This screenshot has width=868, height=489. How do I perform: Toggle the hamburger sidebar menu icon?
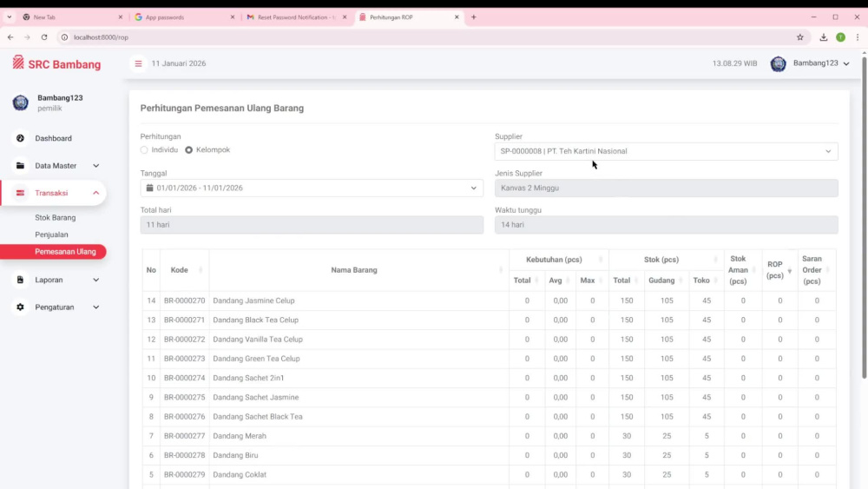pyautogui.click(x=138, y=63)
